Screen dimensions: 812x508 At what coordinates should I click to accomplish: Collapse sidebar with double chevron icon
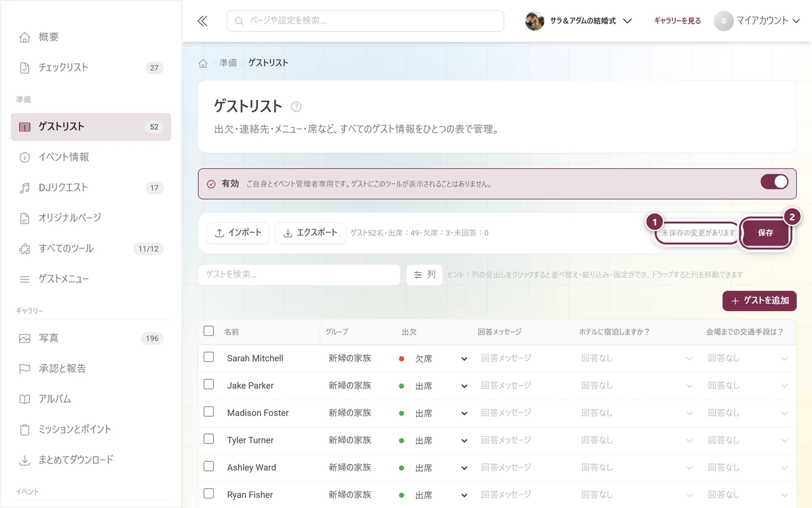(202, 21)
